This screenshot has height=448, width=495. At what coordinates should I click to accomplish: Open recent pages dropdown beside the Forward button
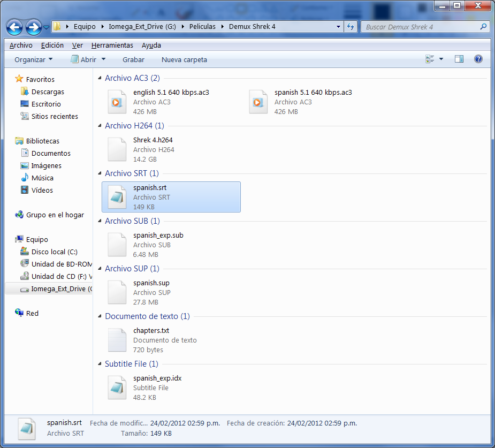(47, 27)
